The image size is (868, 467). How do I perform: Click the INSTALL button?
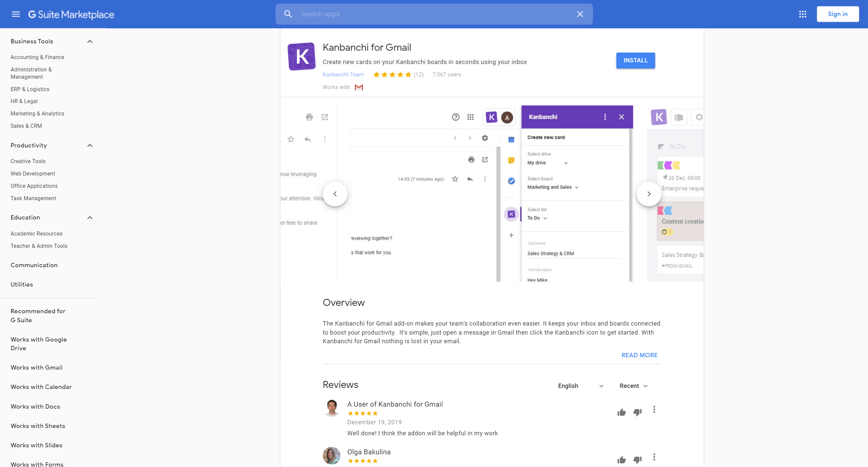click(635, 60)
